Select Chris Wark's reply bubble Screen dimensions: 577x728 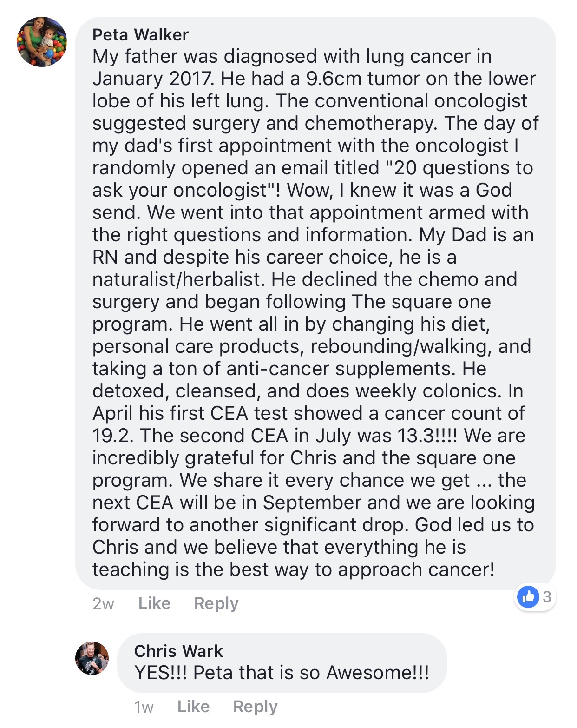(x=282, y=663)
